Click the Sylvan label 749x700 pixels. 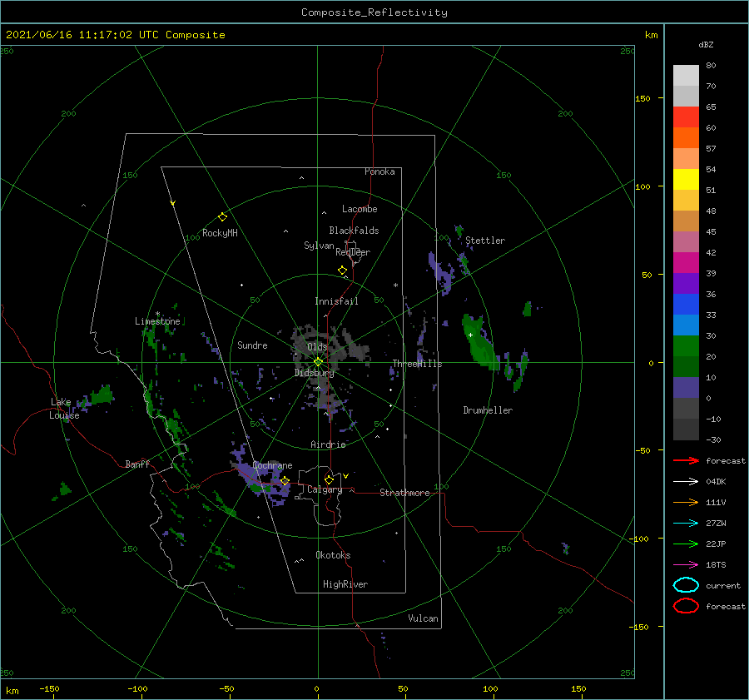click(x=319, y=246)
